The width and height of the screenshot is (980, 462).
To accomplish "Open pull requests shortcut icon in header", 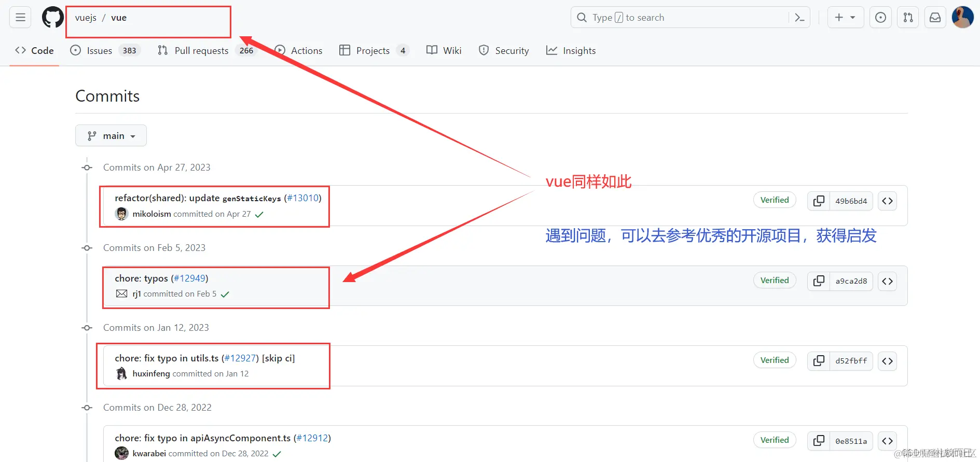I will click(908, 18).
